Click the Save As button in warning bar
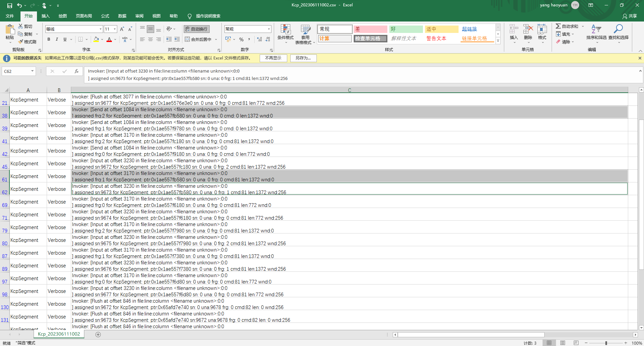Viewport: 644px width, 346px height. 303,58
